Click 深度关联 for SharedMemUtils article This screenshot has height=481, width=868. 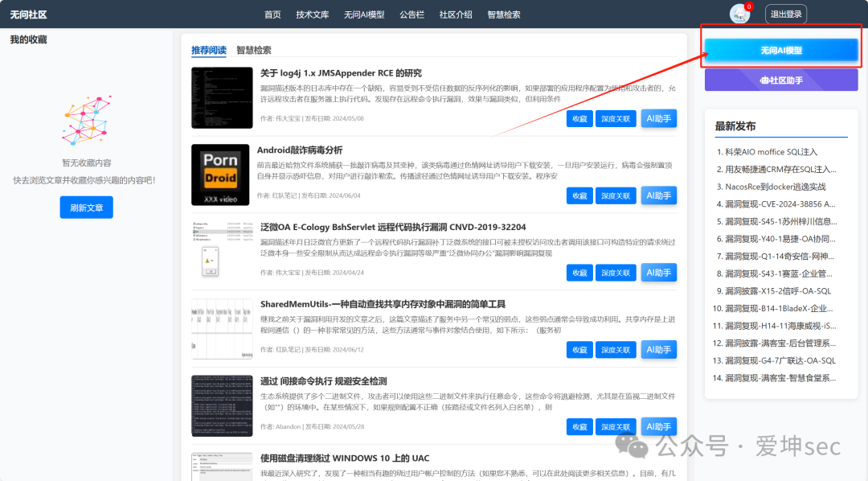616,350
